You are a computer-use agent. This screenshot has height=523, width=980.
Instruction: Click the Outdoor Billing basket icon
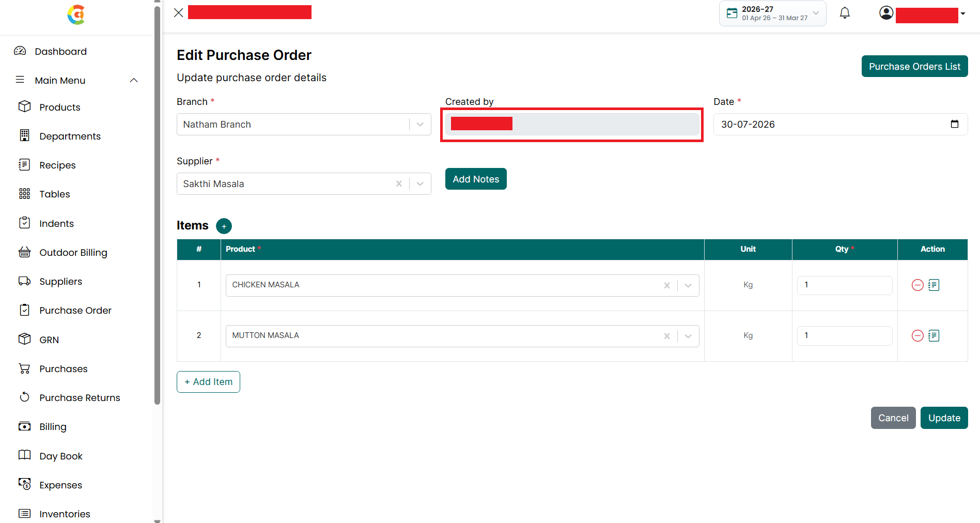coord(24,252)
